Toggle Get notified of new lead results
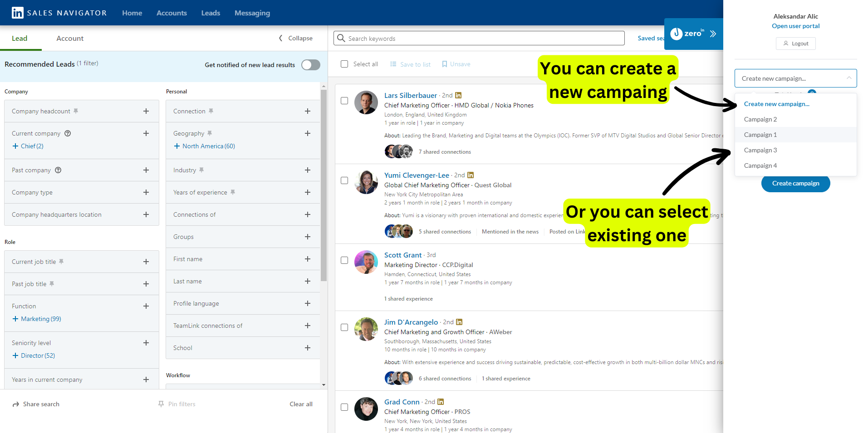The height and width of the screenshot is (433, 868). (311, 65)
